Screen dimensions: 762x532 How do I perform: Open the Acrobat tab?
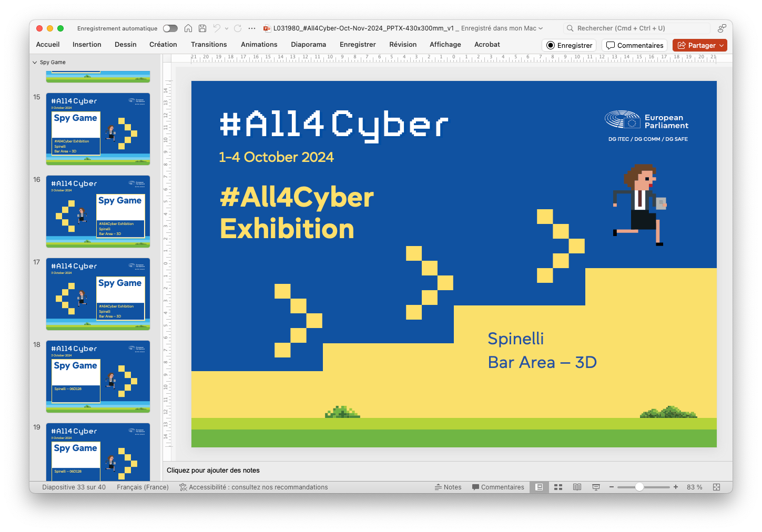(487, 45)
